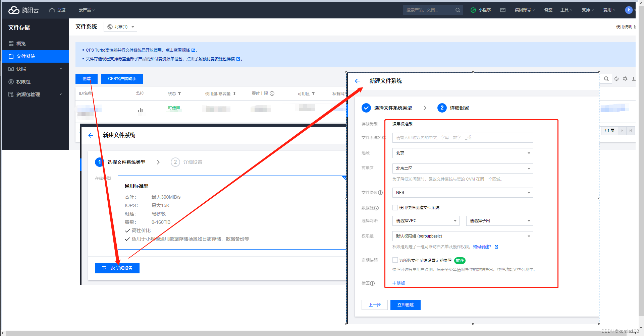Click the Tencent Cloud logo
This screenshot has width=644, height=336.
pyautogui.click(x=23, y=10)
